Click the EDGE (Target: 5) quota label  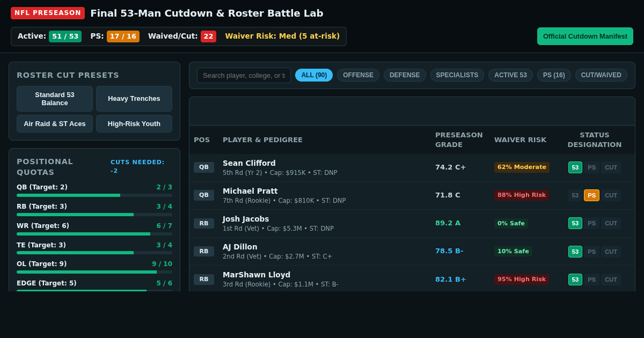coord(47,283)
